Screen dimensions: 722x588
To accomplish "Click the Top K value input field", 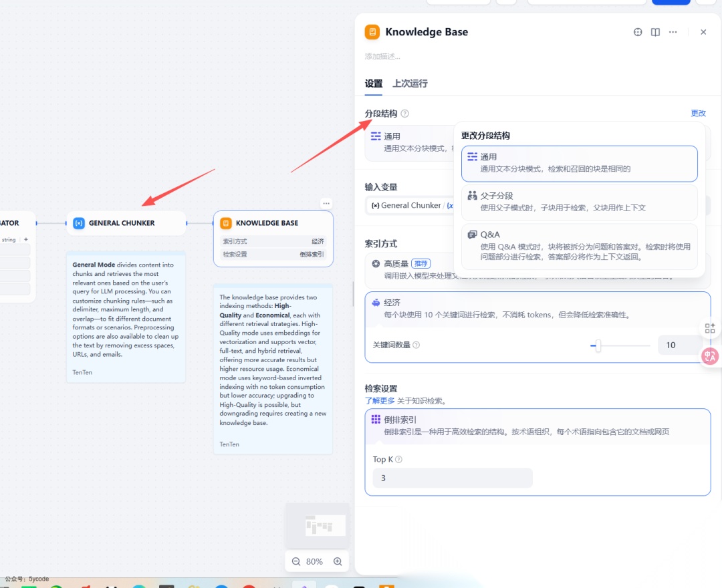I will (452, 478).
